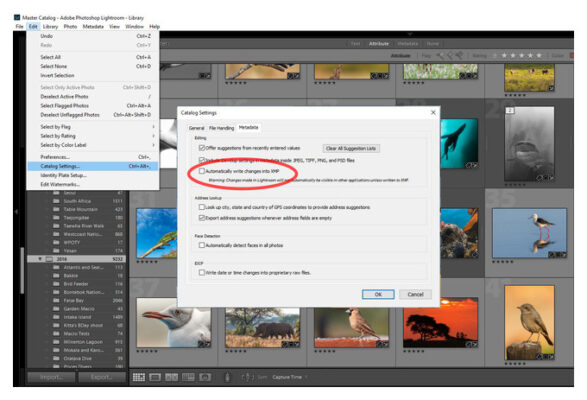Toggle the develop settings in metadata checkbox

pos(202,160)
